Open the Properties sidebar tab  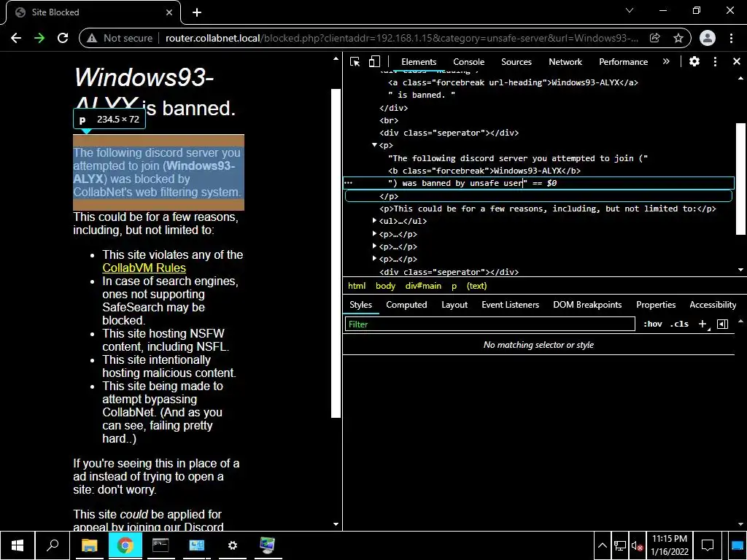[656, 305]
